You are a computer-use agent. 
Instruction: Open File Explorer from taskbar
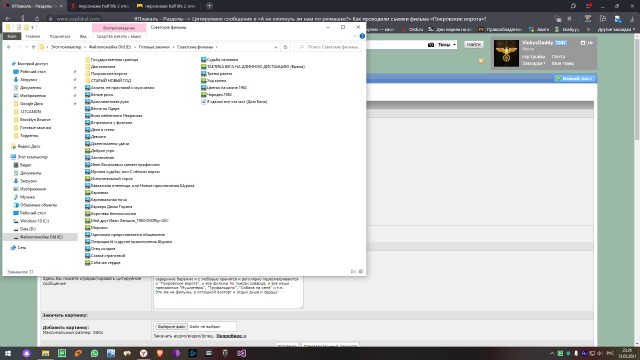coord(45,353)
